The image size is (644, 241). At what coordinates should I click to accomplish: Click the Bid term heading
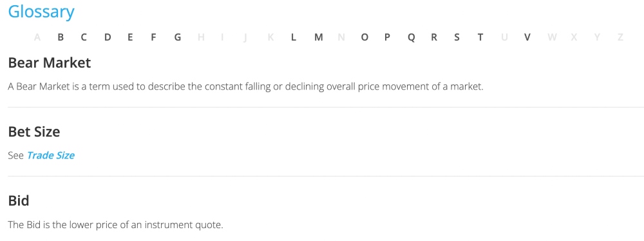click(19, 201)
